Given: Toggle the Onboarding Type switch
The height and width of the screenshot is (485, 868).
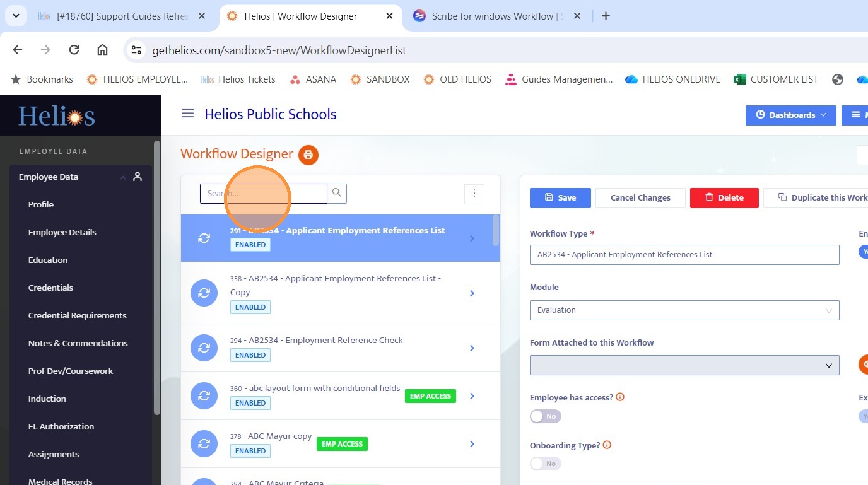Looking at the screenshot, I should tap(546, 464).
